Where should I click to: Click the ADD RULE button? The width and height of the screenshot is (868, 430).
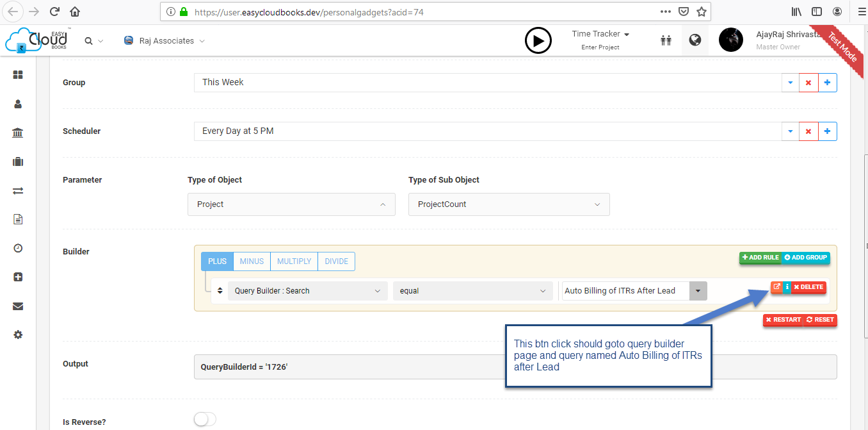coord(759,257)
